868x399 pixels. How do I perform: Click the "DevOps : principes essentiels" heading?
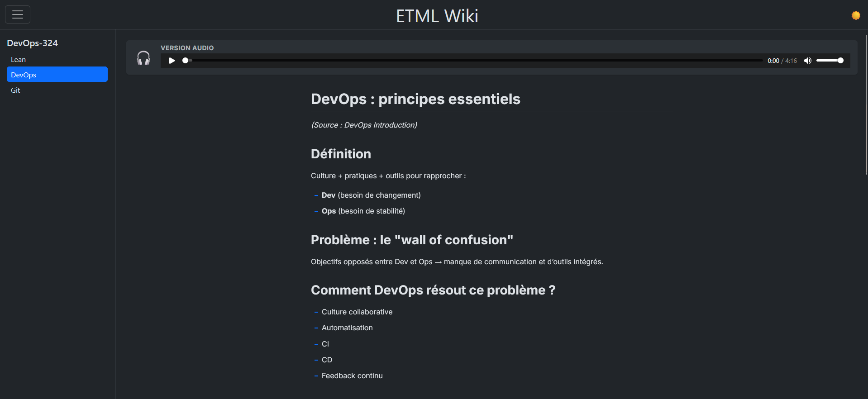click(x=415, y=99)
